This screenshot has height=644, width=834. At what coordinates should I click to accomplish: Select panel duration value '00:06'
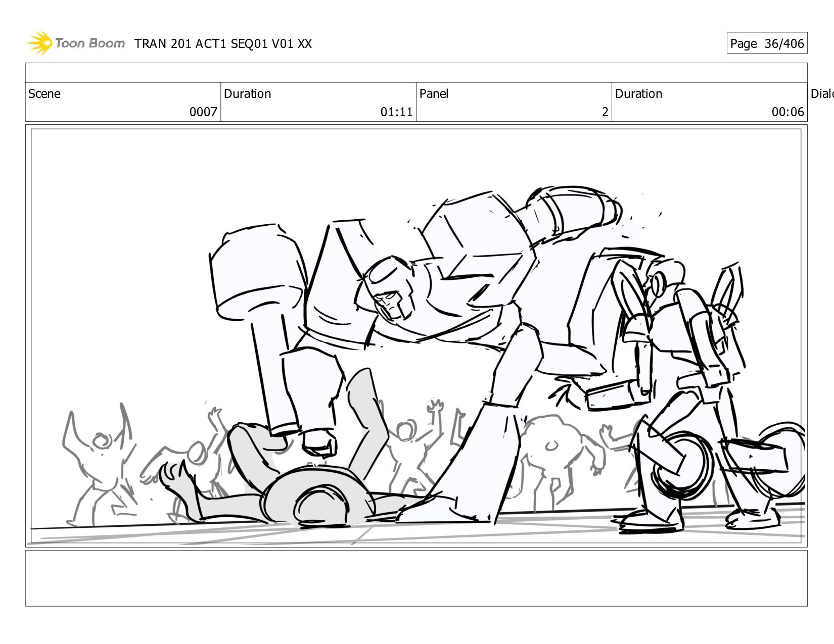[x=787, y=112]
